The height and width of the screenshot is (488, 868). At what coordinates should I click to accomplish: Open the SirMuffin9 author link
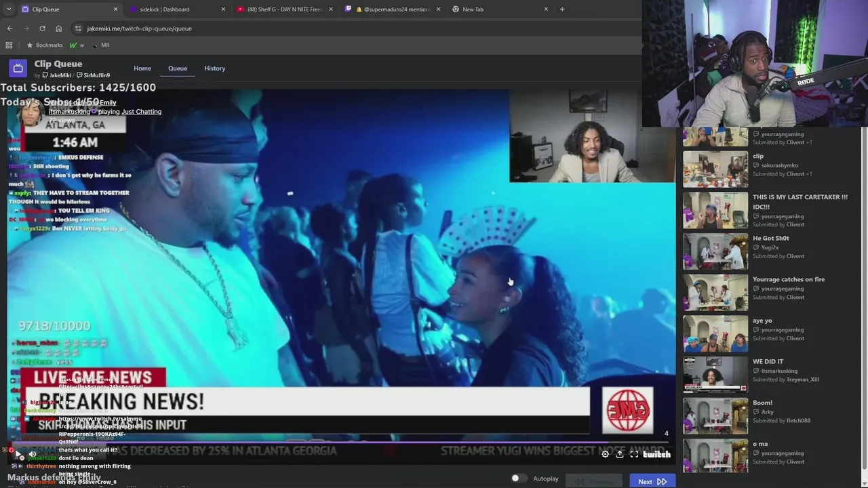[x=94, y=75]
